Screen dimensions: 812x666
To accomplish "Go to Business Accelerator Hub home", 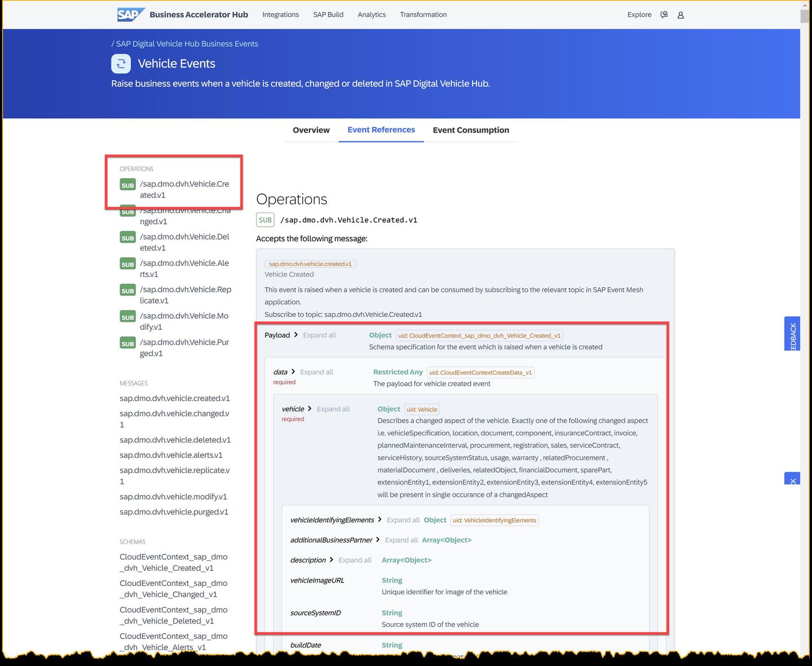I will (198, 15).
